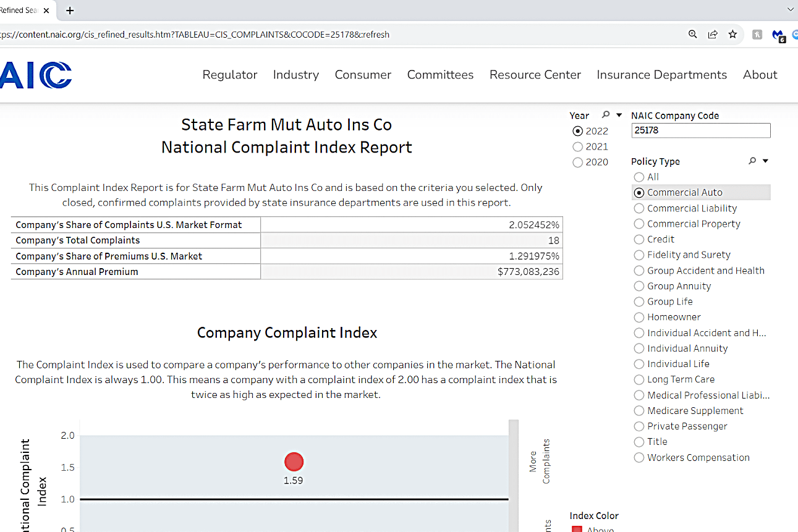The height and width of the screenshot is (532, 798).
Task: Open the Industry menu
Action: click(296, 75)
